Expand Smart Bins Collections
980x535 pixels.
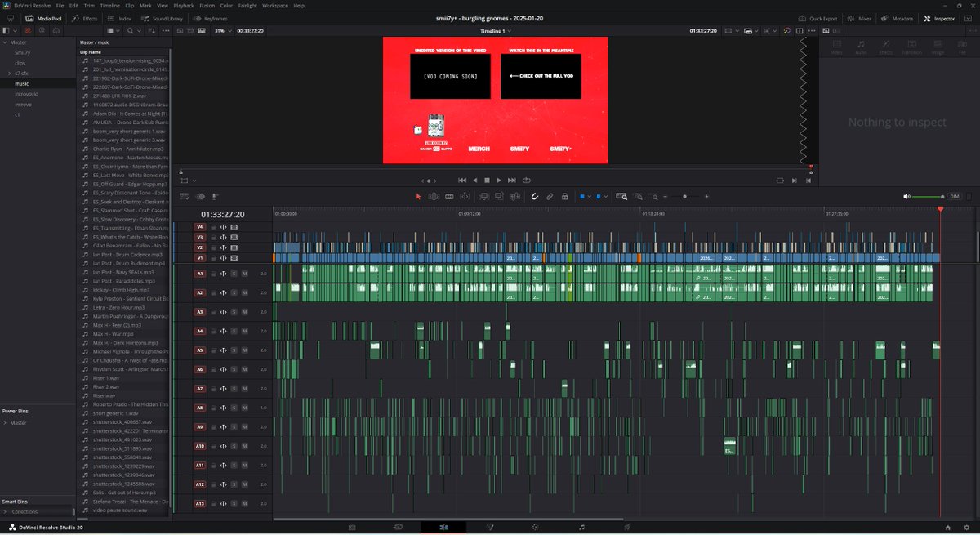coord(5,511)
